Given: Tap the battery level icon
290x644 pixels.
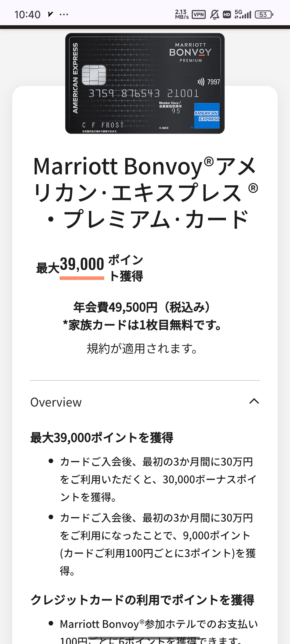Looking at the screenshot, I should tap(264, 14).
